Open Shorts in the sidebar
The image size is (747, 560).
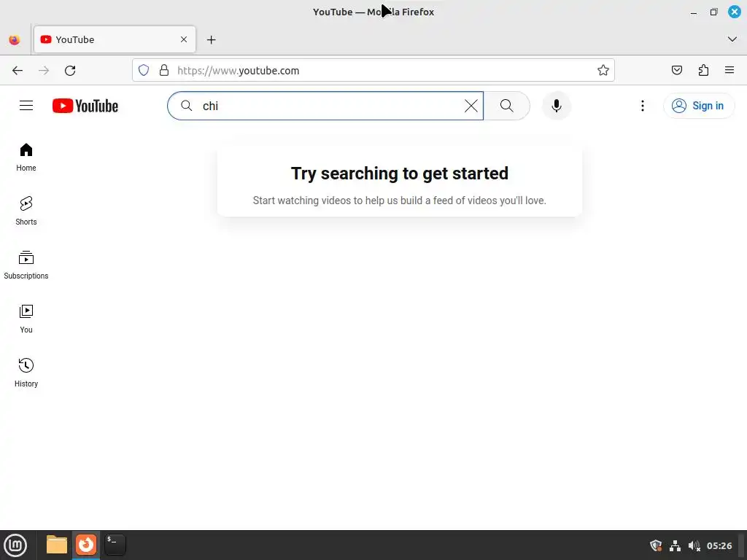tap(26, 211)
